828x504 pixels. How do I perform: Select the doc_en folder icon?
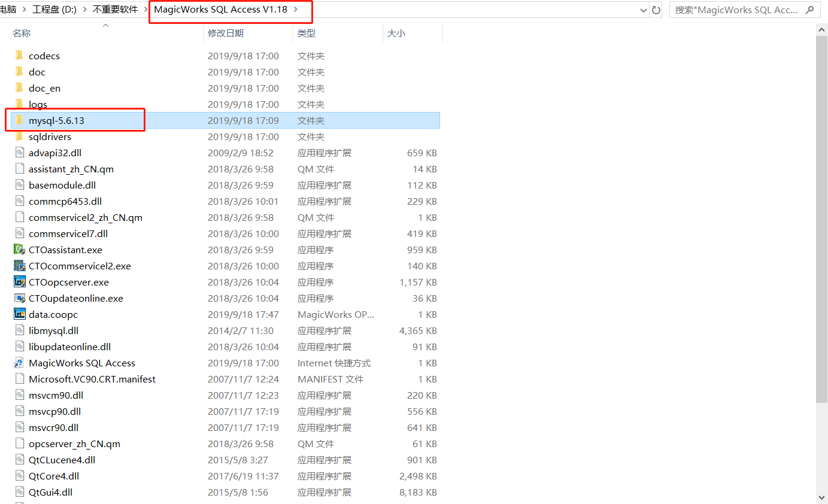19,88
